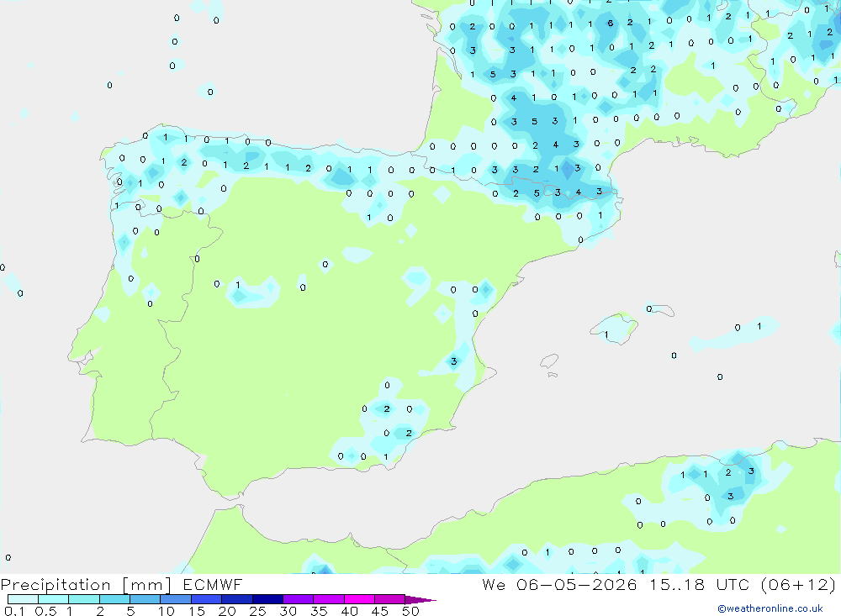Select the 5–10 mm light blue legend swatch
The width and height of the screenshot is (841, 616).
point(145,599)
